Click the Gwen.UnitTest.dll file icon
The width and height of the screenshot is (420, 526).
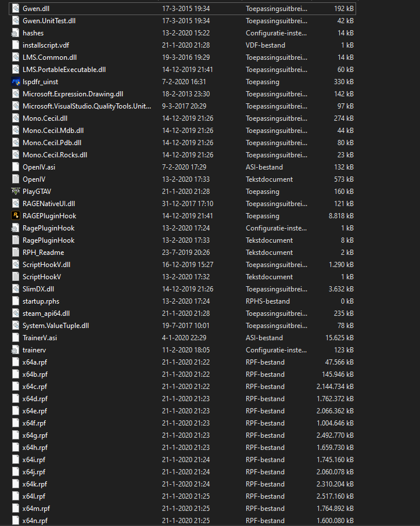coord(16,21)
